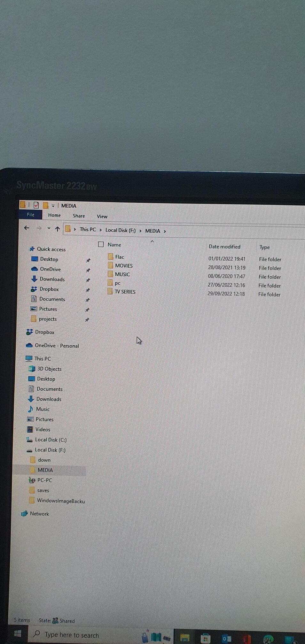The image size is (305, 644).
Task: Open pinned projects folder
Action: [x=48, y=319]
